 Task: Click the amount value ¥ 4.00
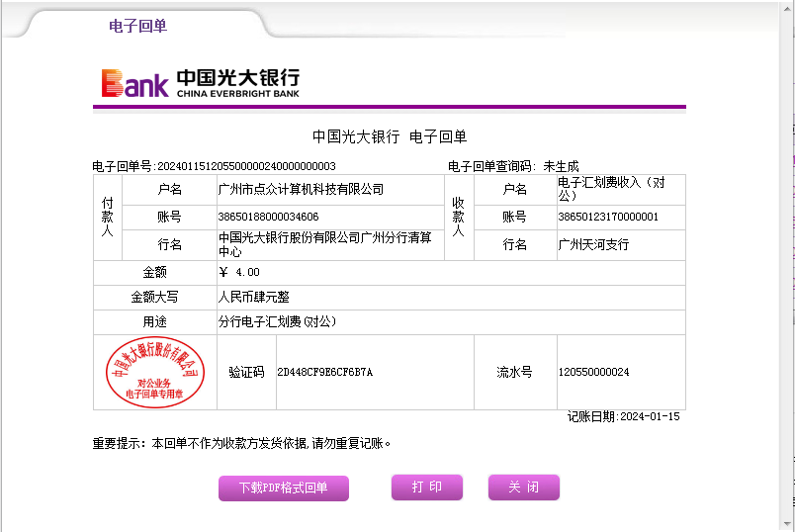pos(239,272)
